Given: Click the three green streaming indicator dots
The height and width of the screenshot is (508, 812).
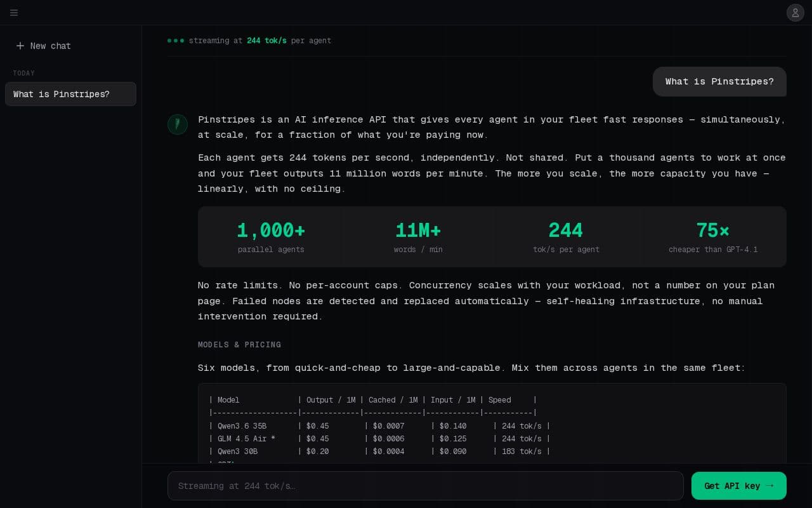Looking at the screenshot, I should (x=176, y=41).
